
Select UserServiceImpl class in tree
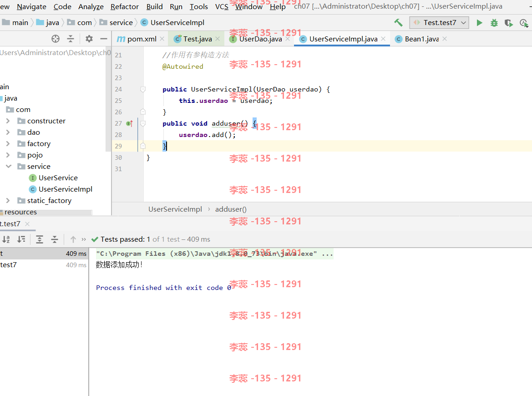coord(61,189)
